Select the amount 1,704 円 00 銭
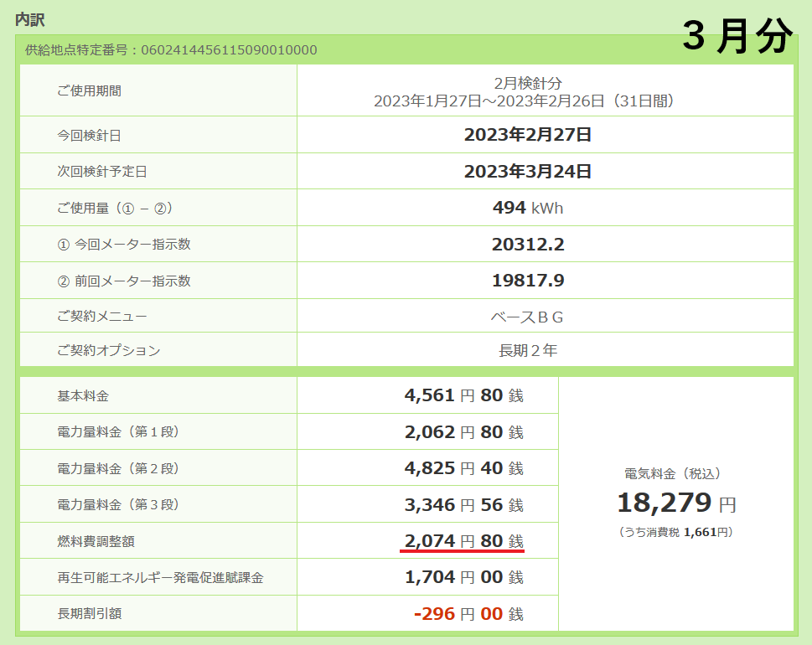Image resolution: width=812 pixels, height=645 pixels. tap(464, 577)
